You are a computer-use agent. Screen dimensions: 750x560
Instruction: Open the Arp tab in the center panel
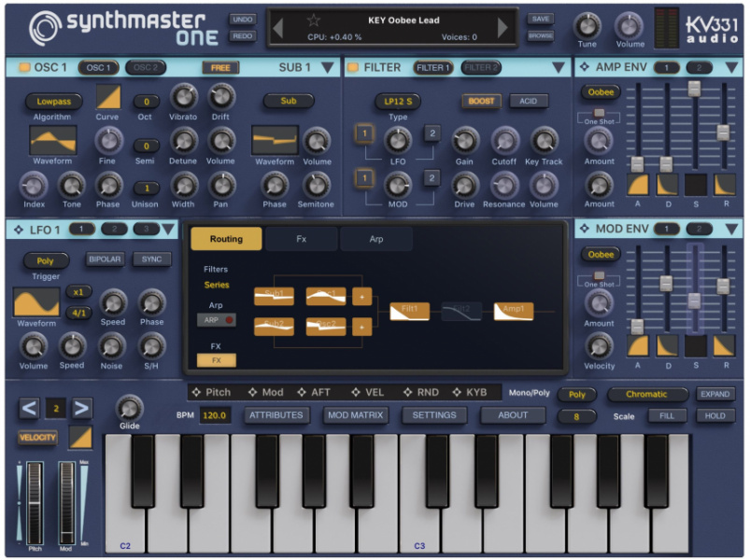pos(375,239)
